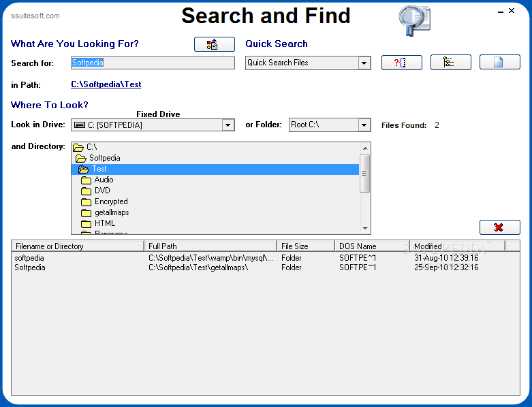532x407 pixels.
Task: Click the Audio folder icon
Action: [x=87, y=180]
